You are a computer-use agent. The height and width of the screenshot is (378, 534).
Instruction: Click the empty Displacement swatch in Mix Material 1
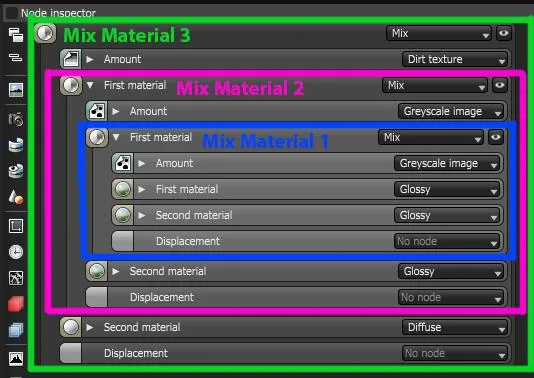point(123,241)
